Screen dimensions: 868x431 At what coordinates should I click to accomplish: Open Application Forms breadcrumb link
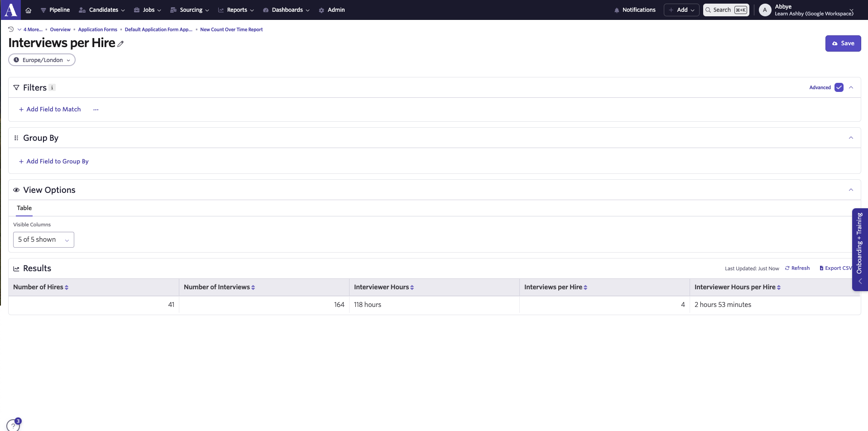(x=97, y=30)
